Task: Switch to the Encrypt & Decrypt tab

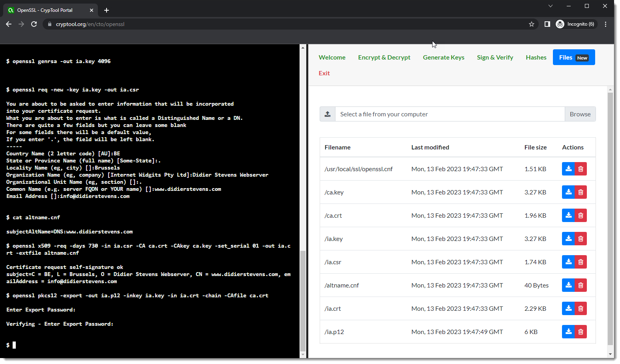Action: click(384, 57)
